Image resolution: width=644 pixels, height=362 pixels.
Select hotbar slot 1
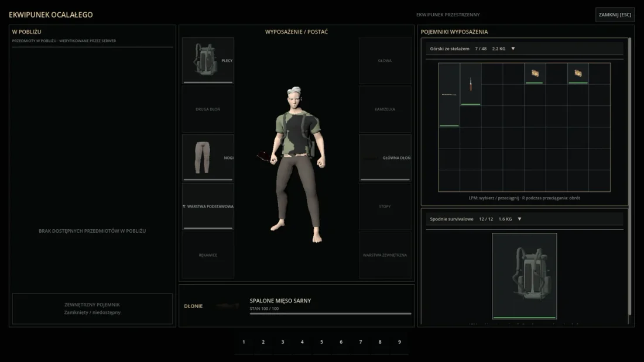[244, 342]
